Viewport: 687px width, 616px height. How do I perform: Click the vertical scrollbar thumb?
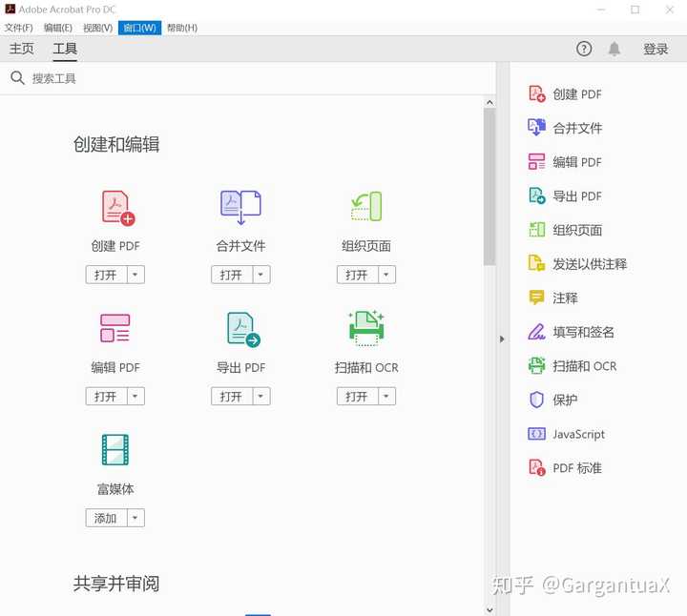coord(489,187)
